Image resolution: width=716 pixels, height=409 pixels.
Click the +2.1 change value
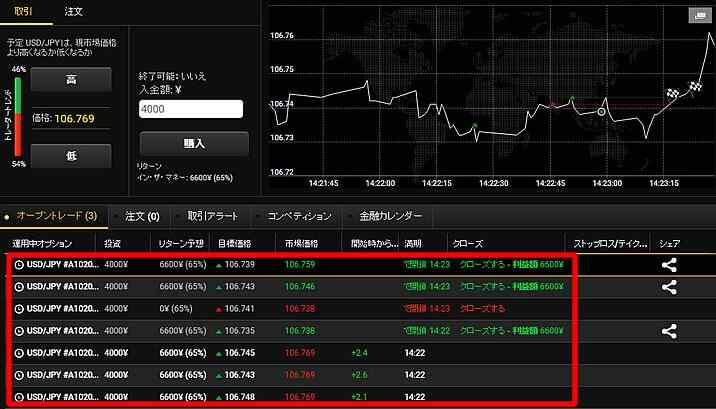click(x=359, y=397)
